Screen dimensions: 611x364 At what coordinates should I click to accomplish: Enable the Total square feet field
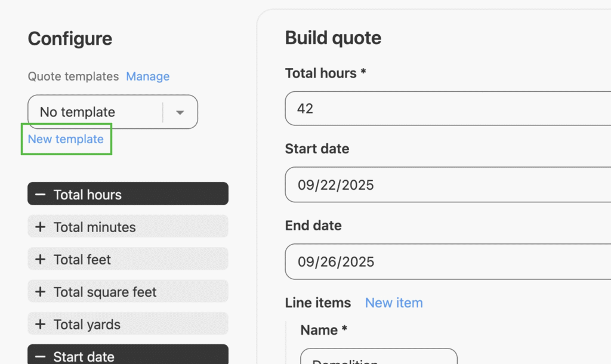128,292
